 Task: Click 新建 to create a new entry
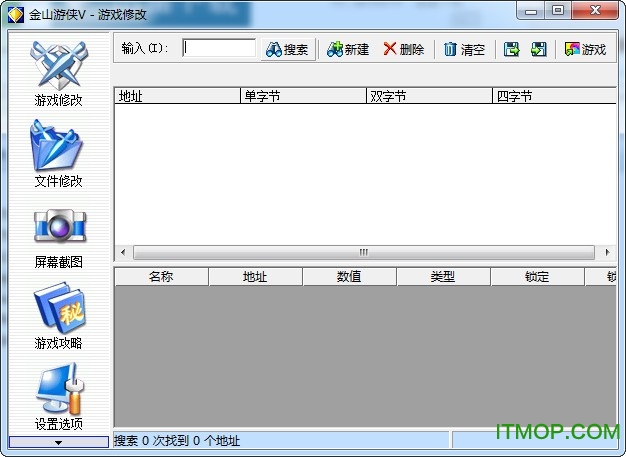click(348, 49)
